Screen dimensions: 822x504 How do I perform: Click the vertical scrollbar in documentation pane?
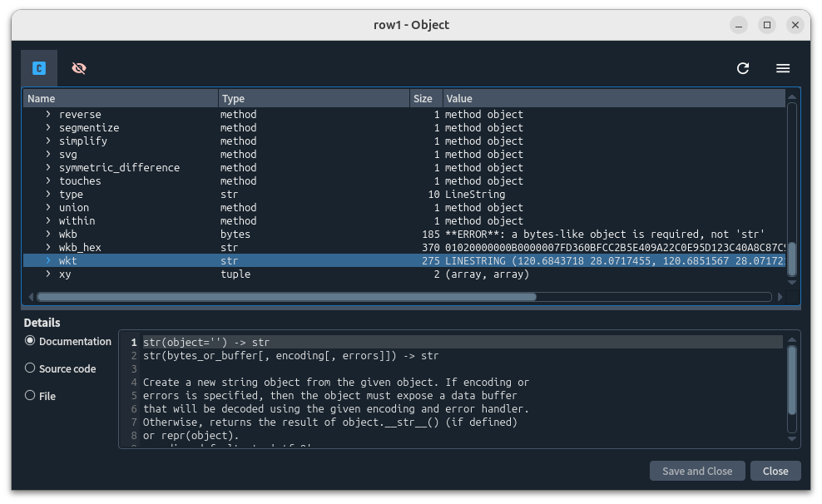792,380
